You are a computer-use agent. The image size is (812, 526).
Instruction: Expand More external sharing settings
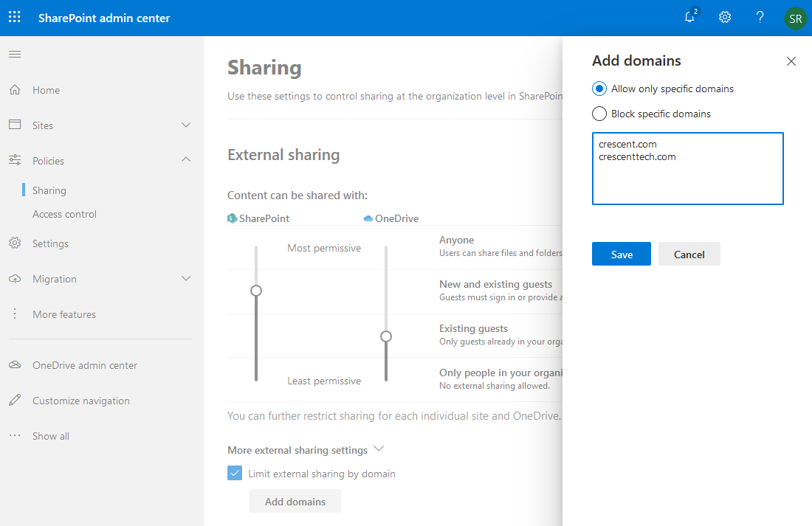pyautogui.click(x=379, y=449)
